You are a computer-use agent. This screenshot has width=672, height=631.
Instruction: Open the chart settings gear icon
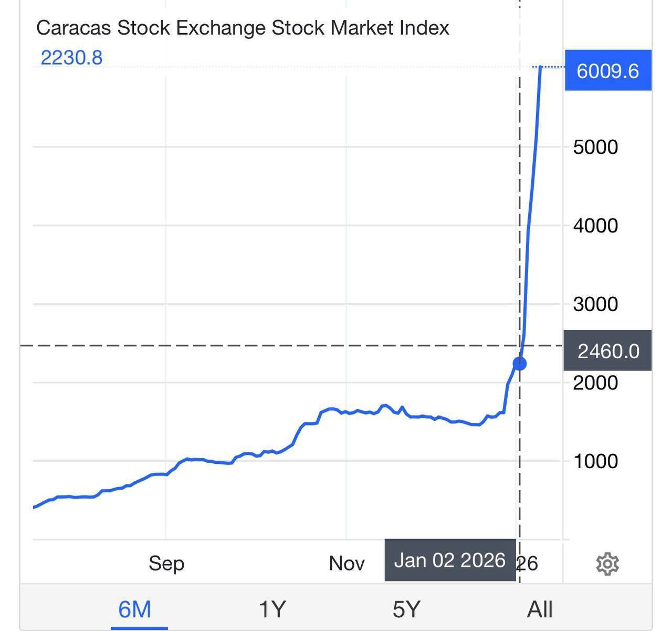tap(607, 564)
